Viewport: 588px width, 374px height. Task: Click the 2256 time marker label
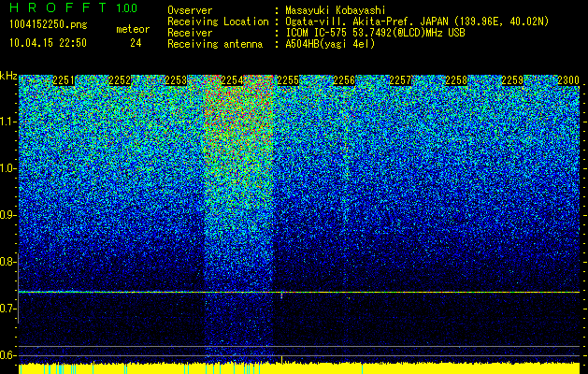pyautogui.click(x=344, y=80)
